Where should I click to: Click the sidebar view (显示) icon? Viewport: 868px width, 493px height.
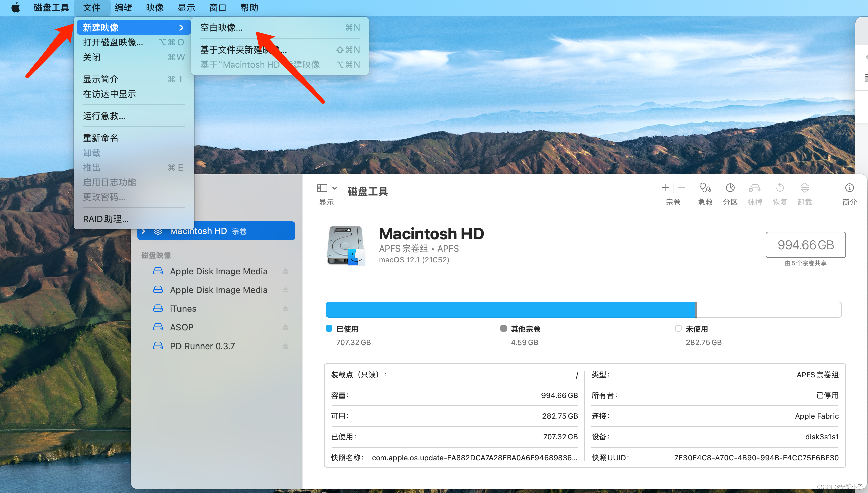tap(321, 188)
